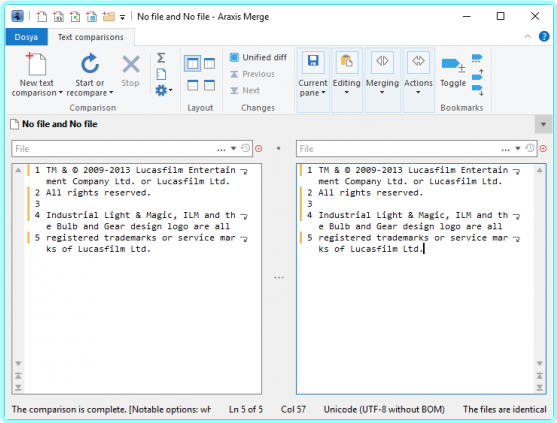
Task: Open the left file history clock icon
Action: pos(245,148)
